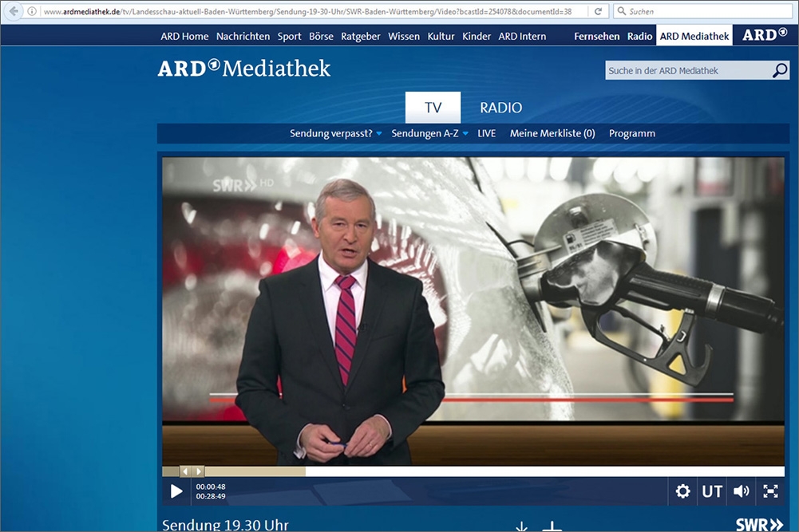Image resolution: width=799 pixels, height=532 pixels.
Task: Open video settings gear
Action: tap(682, 491)
